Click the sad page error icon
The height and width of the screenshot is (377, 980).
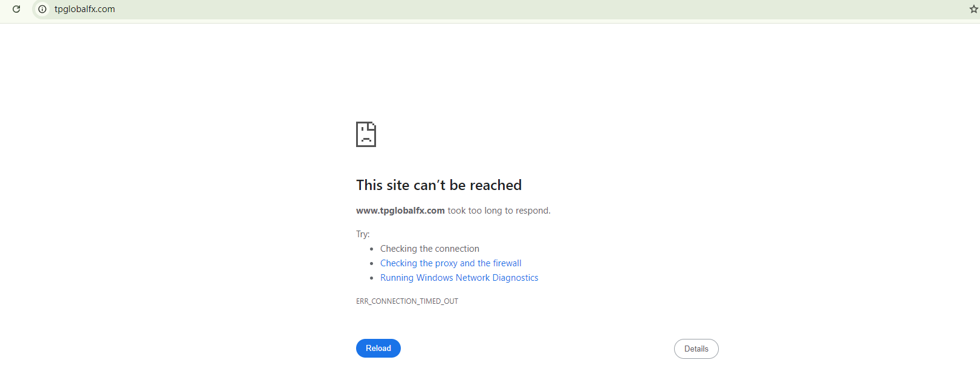pos(366,134)
